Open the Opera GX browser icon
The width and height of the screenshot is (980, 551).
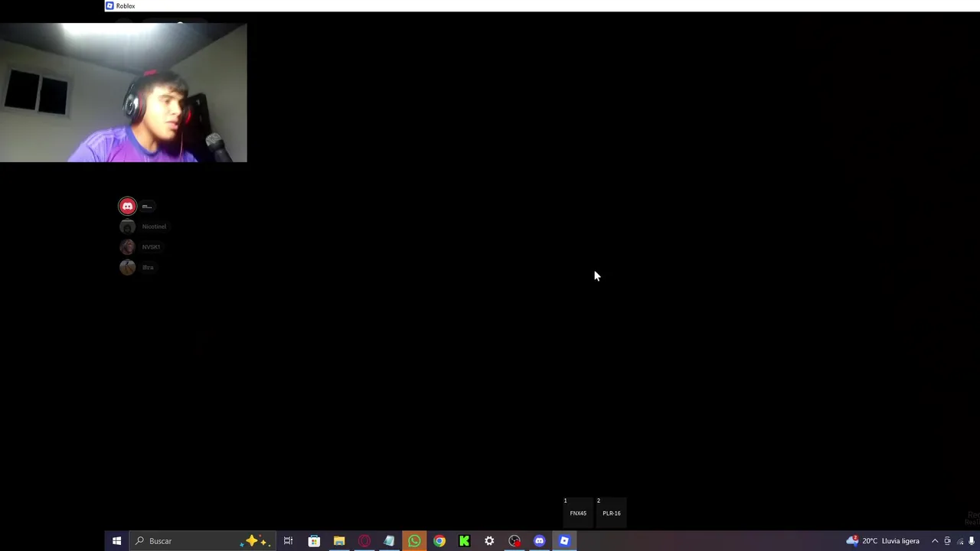(x=364, y=541)
